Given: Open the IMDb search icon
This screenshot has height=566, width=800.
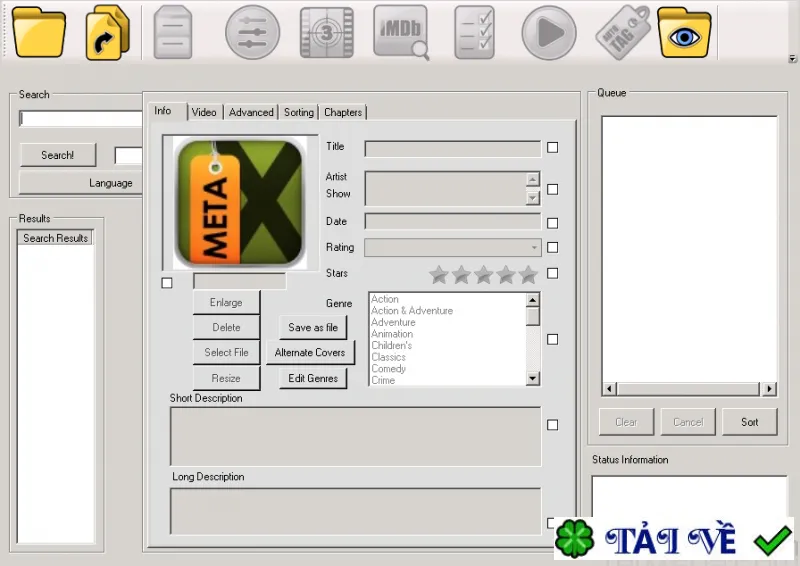Looking at the screenshot, I should (x=401, y=33).
